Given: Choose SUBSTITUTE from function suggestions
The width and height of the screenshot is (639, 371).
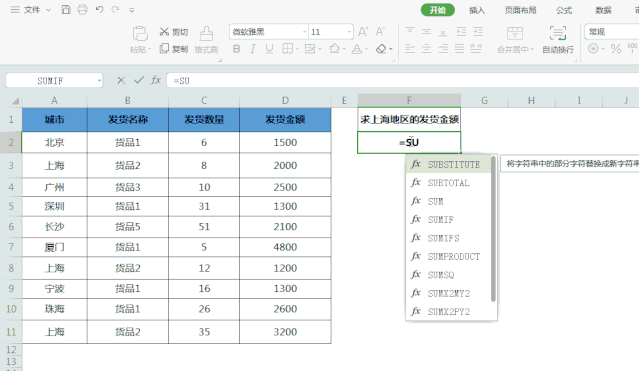Looking at the screenshot, I should [x=448, y=164].
